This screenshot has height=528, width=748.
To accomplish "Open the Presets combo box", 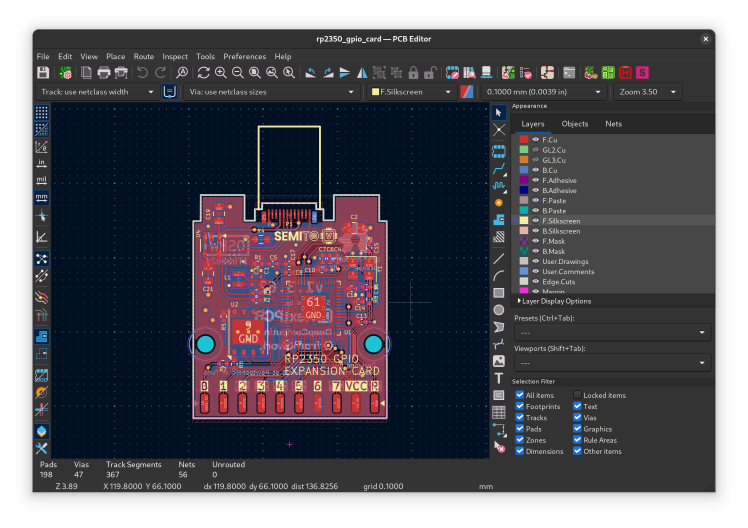I will coord(612,332).
